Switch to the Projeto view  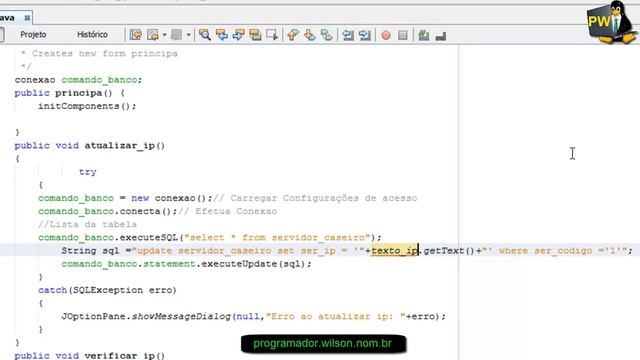coord(33,35)
